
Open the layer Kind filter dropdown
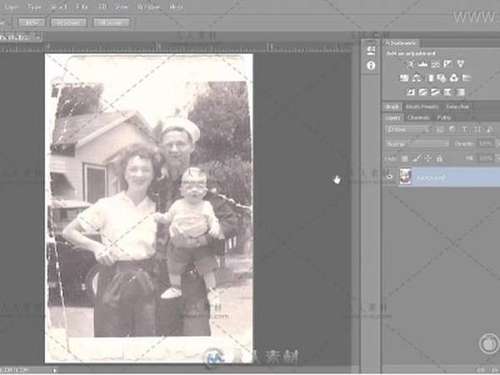coord(408,130)
